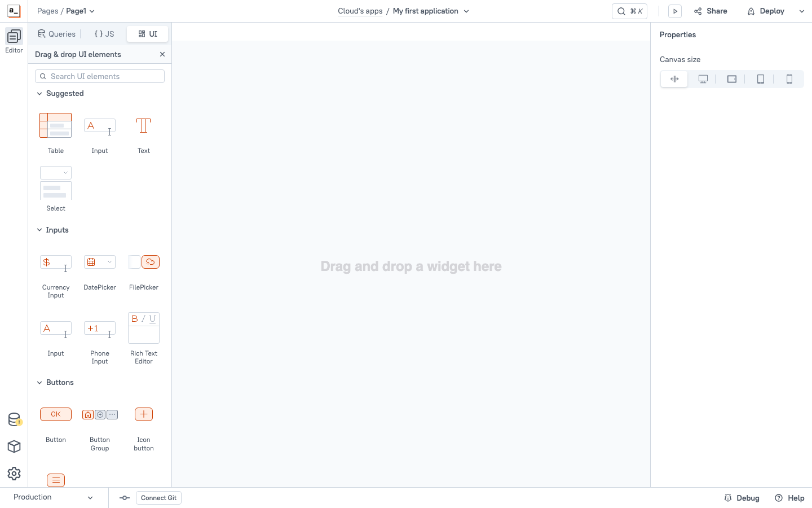Select the Text widget
812x508 pixels.
pyautogui.click(x=144, y=133)
